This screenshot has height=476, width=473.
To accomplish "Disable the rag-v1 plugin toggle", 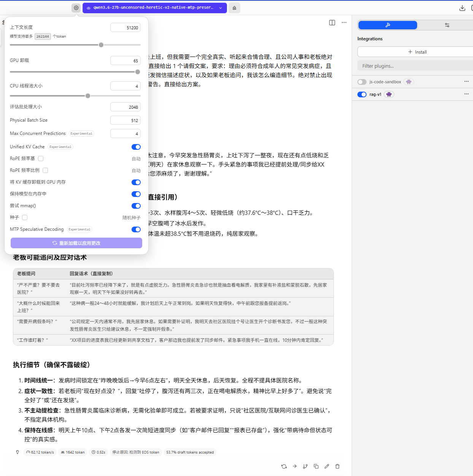I will coord(362,94).
